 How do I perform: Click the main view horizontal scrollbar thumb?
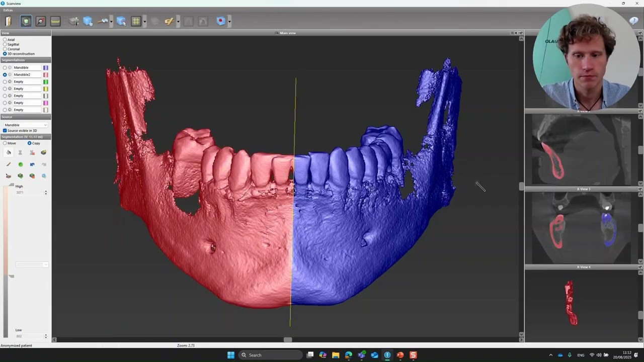(x=288, y=340)
